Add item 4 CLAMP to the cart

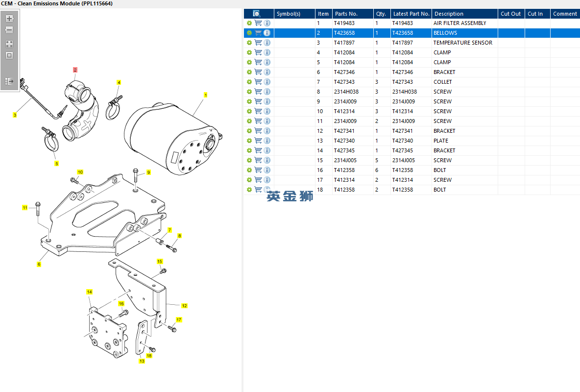tap(258, 52)
